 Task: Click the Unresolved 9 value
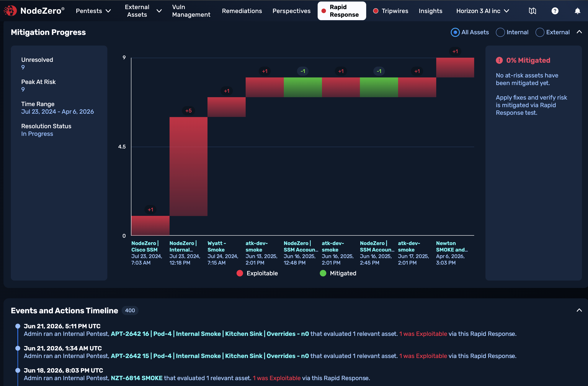click(23, 67)
